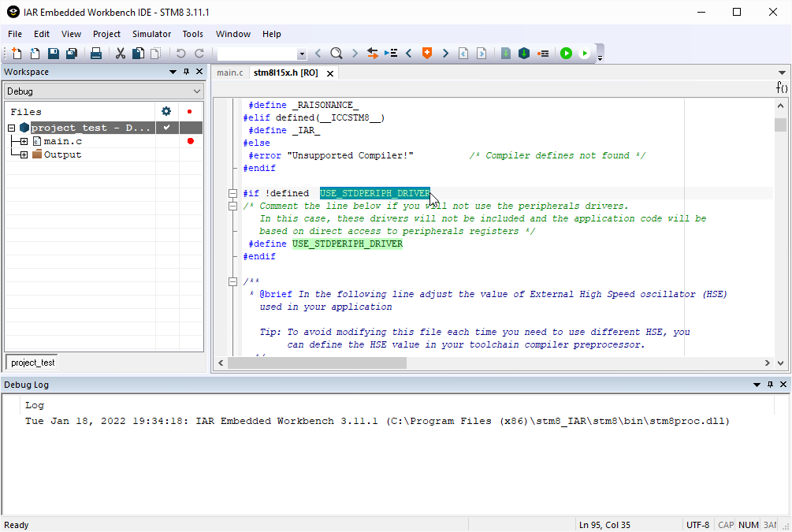792x532 pixels.
Task: Click the Make icon with green arrow
Action: [524, 53]
